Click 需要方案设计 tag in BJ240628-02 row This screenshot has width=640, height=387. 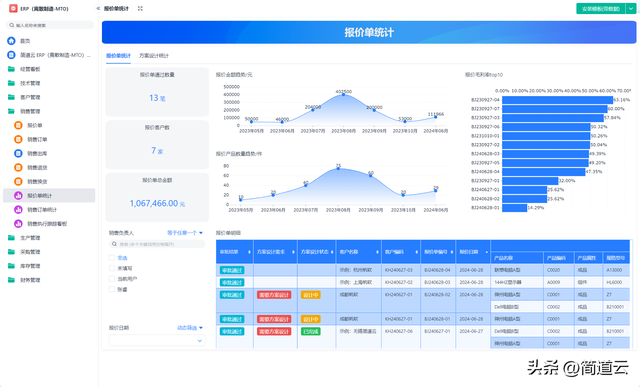click(274, 294)
